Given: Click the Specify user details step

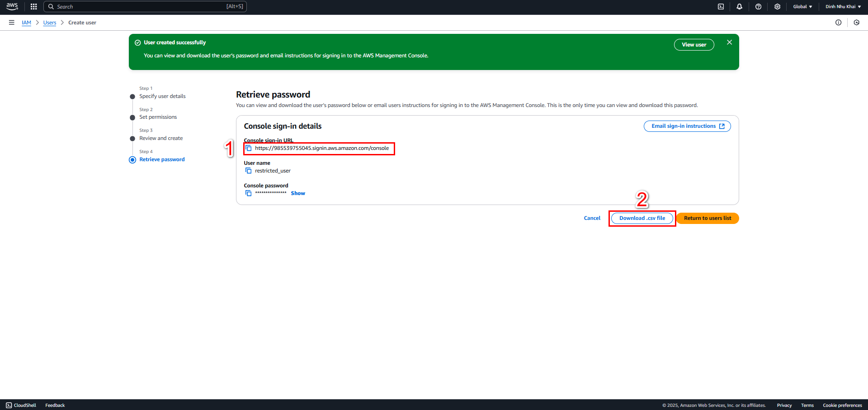Looking at the screenshot, I should click(x=162, y=97).
